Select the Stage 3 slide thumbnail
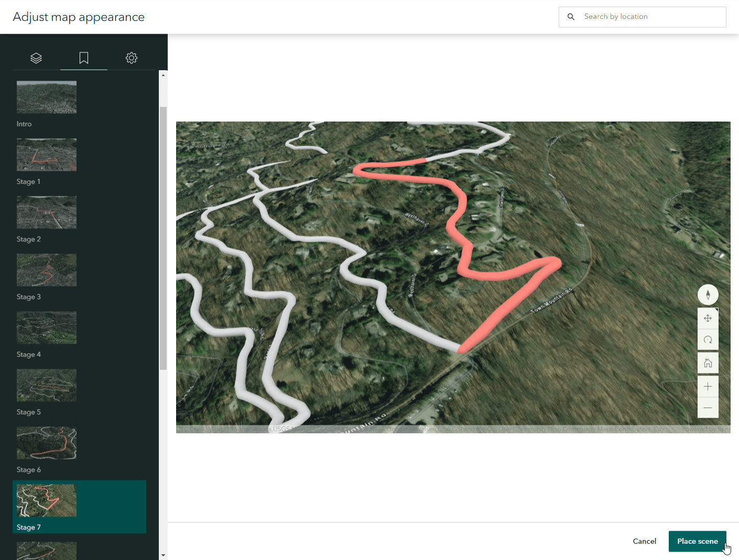Screen dimensions: 739x560 click(x=47, y=270)
